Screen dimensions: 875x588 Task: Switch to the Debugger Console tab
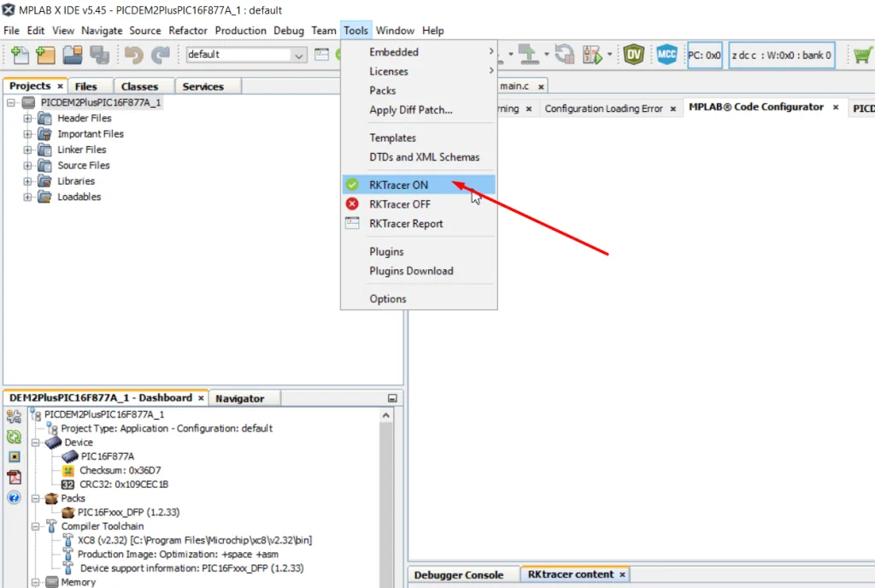click(459, 574)
